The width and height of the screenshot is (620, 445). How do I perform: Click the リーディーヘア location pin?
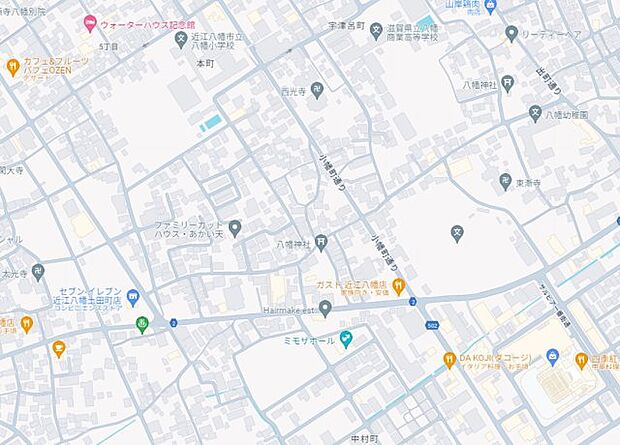[512, 34]
